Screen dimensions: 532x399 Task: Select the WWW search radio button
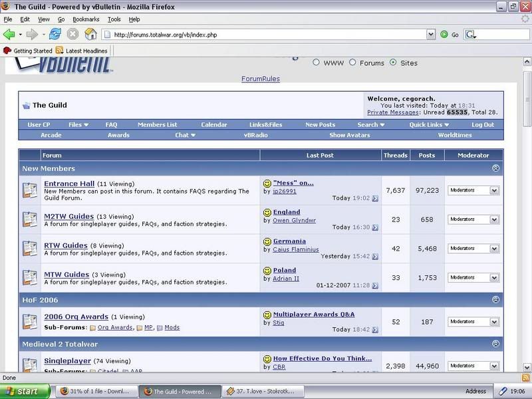pyautogui.click(x=316, y=63)
